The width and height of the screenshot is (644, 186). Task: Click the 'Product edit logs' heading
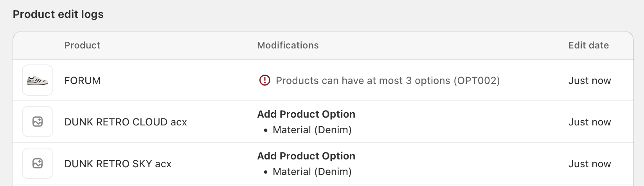[x=58, y=14]
